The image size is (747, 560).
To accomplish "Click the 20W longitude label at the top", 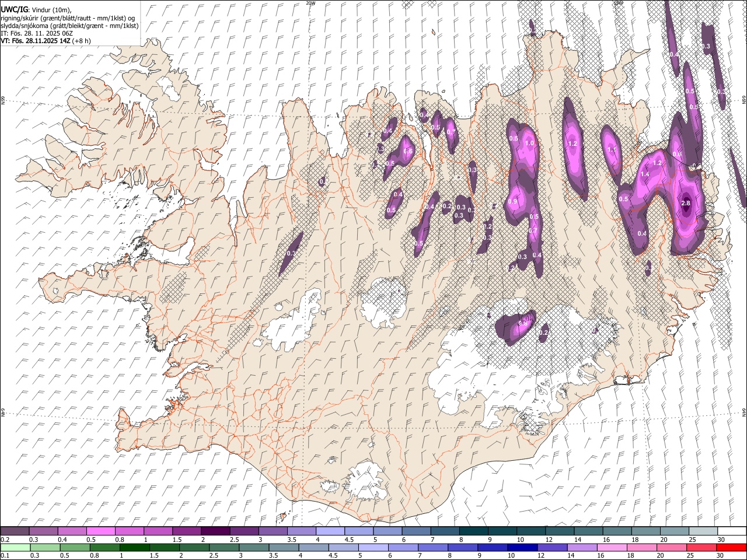I will (310, 3).
